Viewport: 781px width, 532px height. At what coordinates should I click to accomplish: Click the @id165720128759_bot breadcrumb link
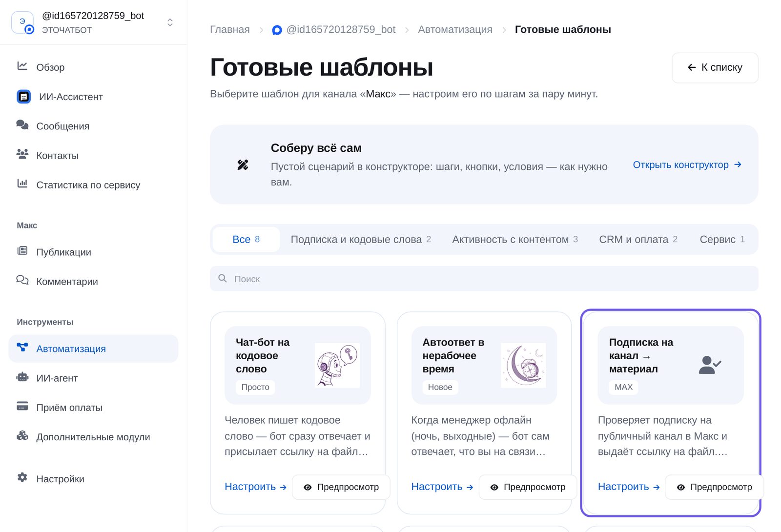coord(341,30)
